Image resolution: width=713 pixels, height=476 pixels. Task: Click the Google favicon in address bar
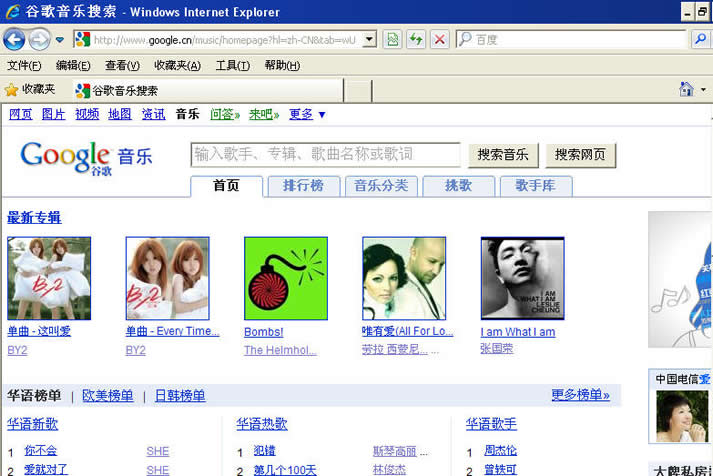(x=82, y=40)
